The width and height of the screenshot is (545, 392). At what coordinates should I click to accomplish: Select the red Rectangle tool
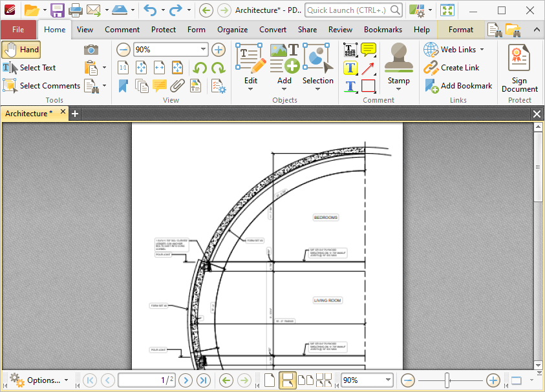369,86
